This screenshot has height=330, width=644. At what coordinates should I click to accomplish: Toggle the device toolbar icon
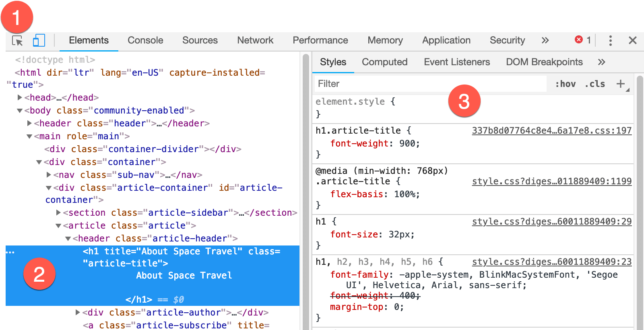(39, 41)
